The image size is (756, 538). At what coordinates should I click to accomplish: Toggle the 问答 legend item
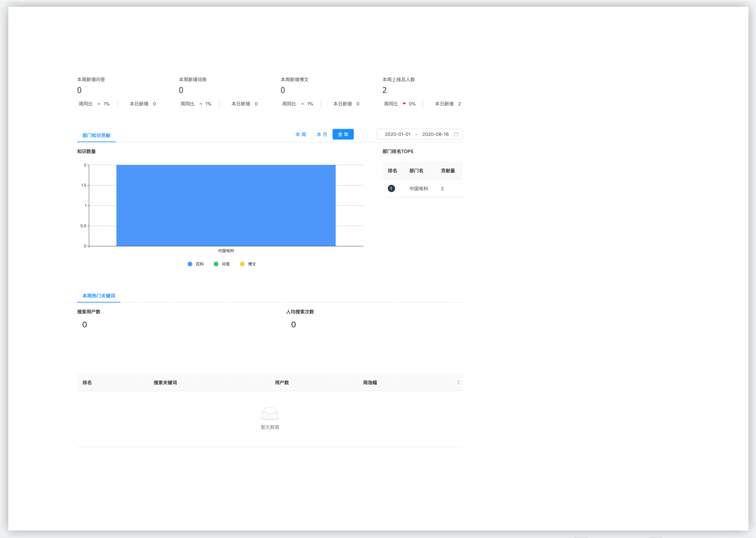coord(222,264)
